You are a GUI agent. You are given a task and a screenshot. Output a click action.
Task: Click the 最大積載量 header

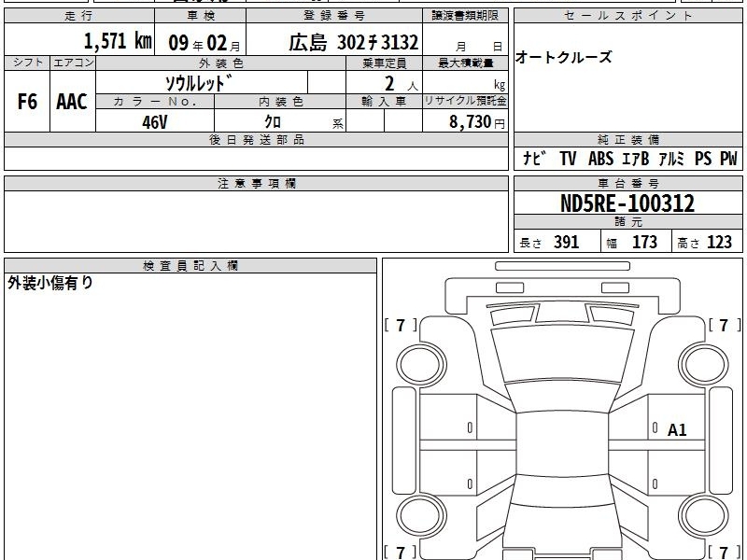click(x=465, y=63)
